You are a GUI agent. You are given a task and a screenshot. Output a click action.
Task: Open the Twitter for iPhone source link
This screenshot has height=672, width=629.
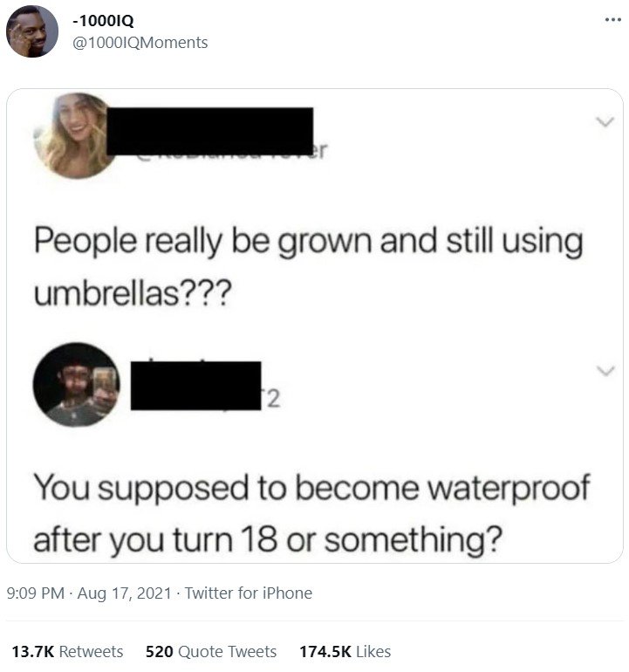pos(249,593)
